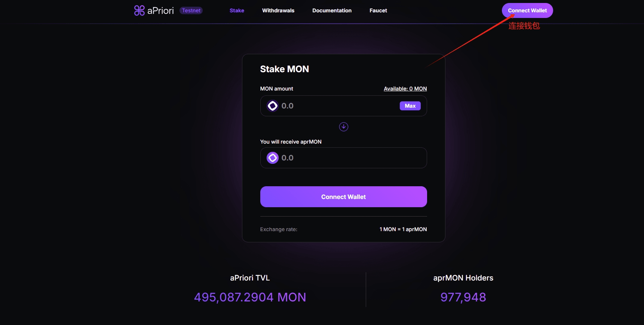Click the exchange rate 1 MON = 1 aprMON
The width and height of the screenshot is (644, 325).
[x=403, y=229]
